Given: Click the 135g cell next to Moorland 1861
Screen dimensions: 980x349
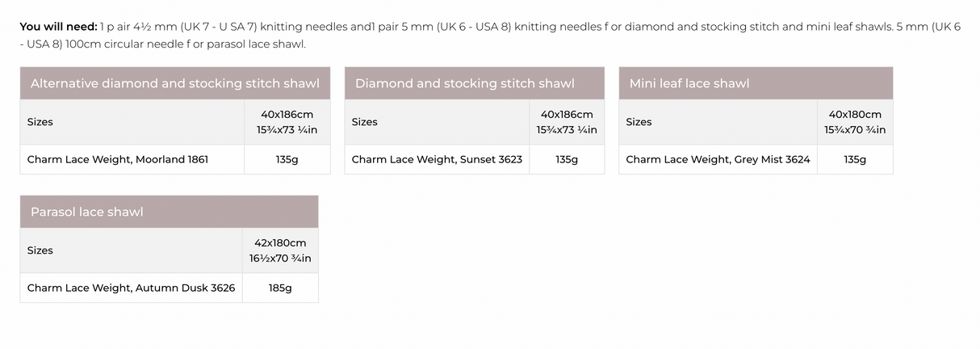Looking at the screenshot, I should click(287, 159).
